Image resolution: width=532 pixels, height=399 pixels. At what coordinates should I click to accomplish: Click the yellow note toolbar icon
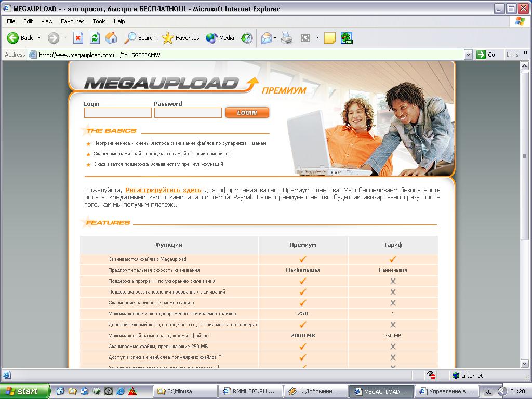[330, 37]
